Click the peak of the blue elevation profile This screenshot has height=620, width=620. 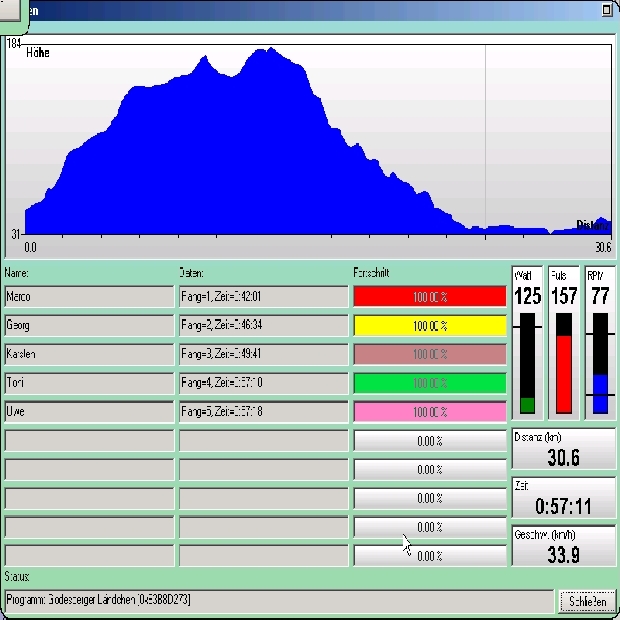(x=268, y=50)
